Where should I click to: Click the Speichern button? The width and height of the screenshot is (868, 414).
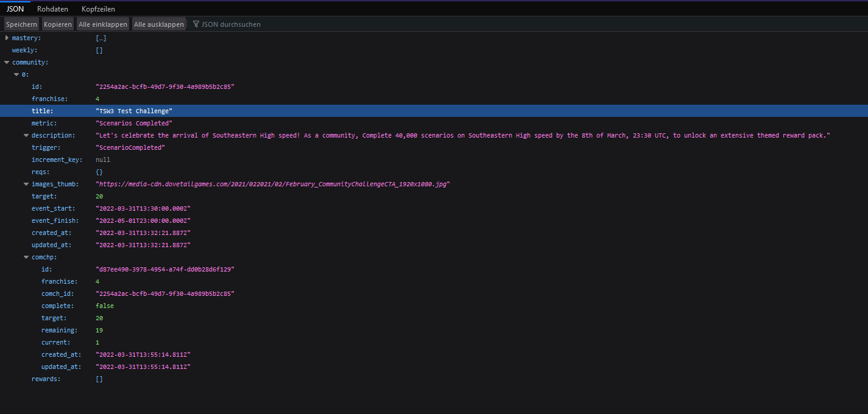click(x=21, y=24)
